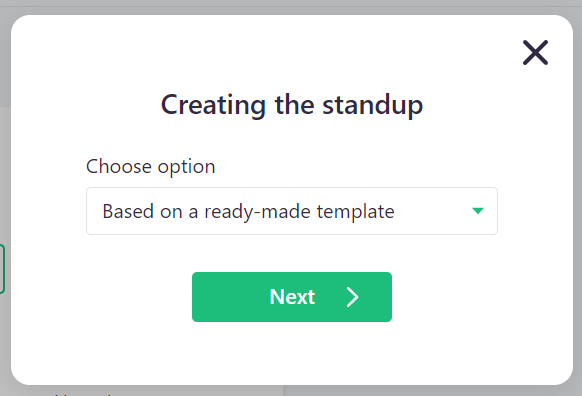Image resolution: width=582 pixels, height=396 pixels.
Task: Proceed with the green Next button
Action: 292,297
